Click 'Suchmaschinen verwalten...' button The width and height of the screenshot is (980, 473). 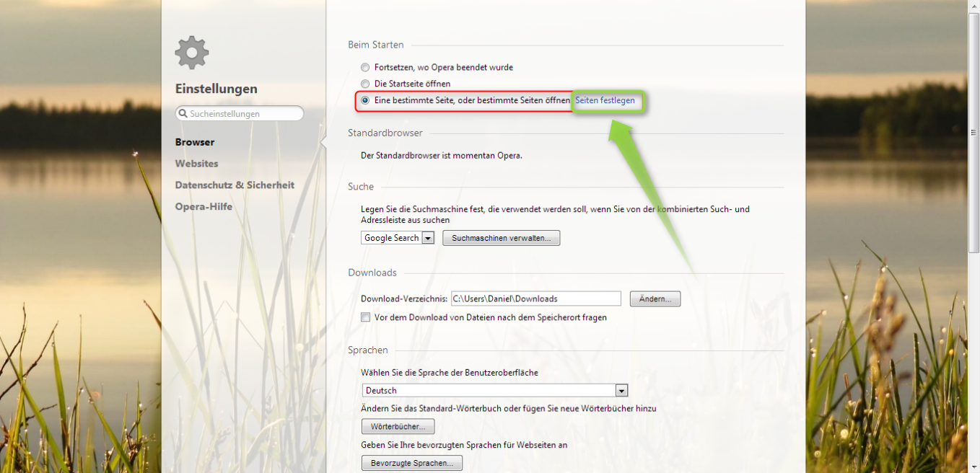click(x=501, y=238)
